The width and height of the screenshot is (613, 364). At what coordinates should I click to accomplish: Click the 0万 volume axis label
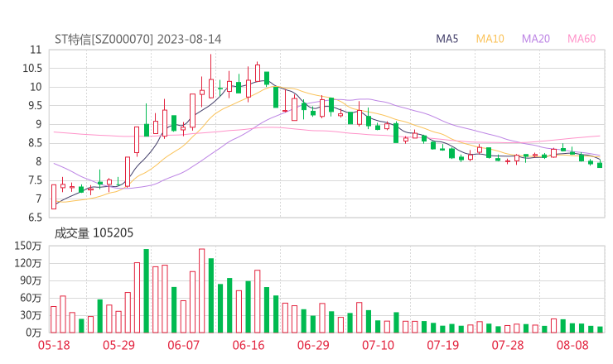[x=33, y=333]
